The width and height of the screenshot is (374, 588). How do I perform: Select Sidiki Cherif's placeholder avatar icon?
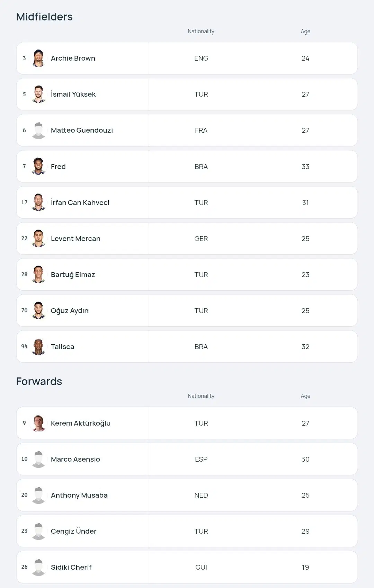38,567
